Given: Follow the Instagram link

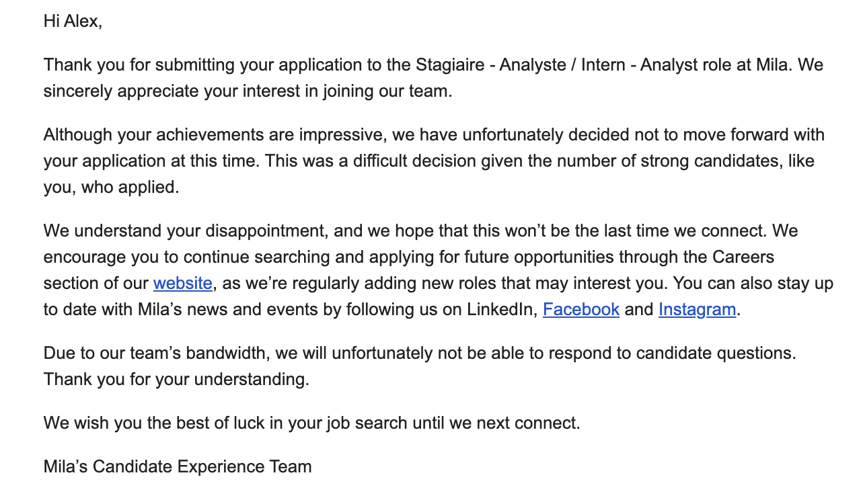Looking at the screenshot, I should click(697, 310).
